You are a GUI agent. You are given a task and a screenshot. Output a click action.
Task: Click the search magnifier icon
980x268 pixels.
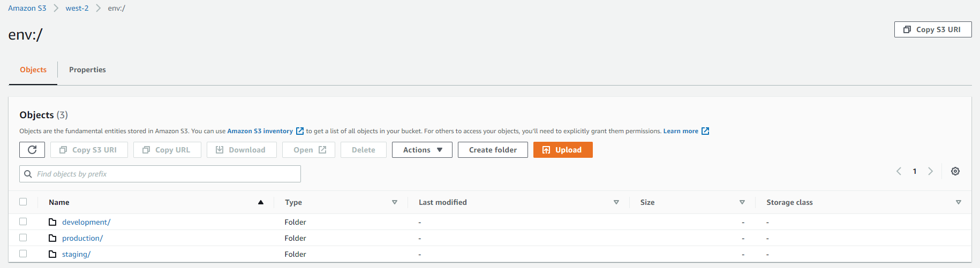tap(28, 174)
